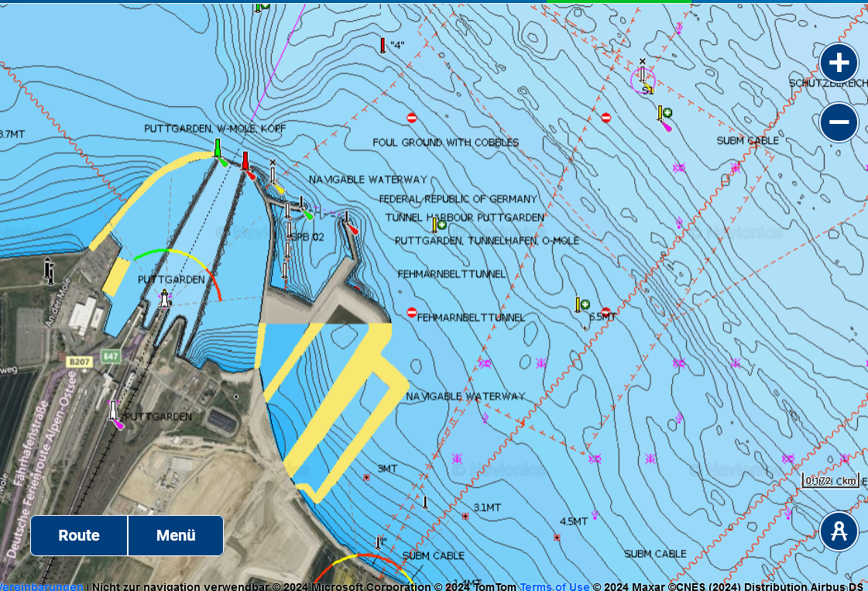The width and height of the screenshot is (868, 591).
Task: Click yellow buoy left of TUNNEL HARBOUR PUTTGARDEN
Action: 436,225
